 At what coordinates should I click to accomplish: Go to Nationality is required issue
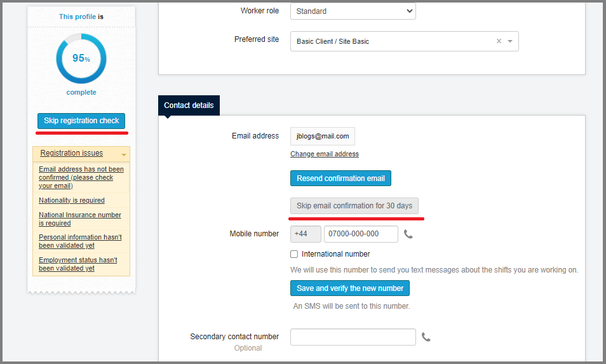[x=72, y=201]
